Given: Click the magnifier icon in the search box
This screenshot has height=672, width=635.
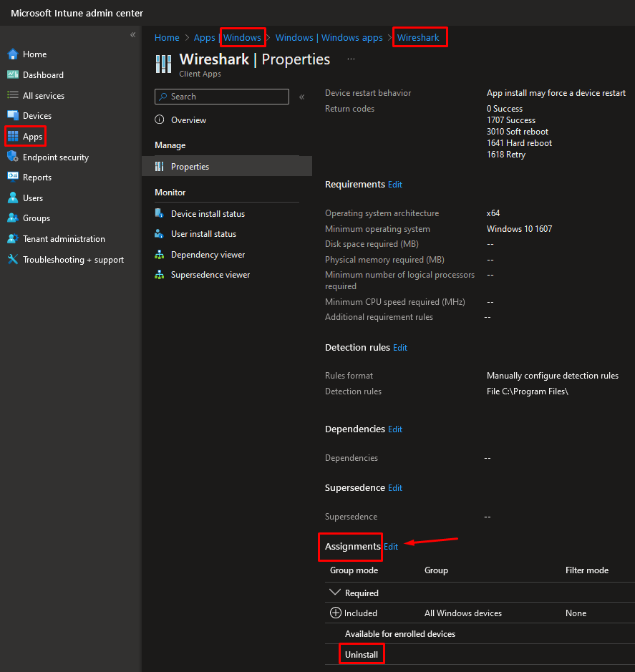Looking at the screenshot, I should click(x=163, y=97).
